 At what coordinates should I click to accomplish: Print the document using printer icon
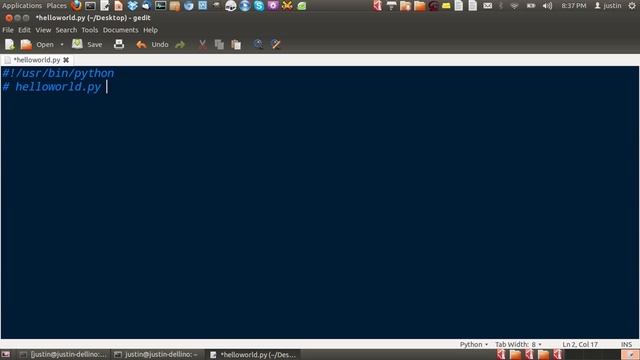tap(119, 44)
